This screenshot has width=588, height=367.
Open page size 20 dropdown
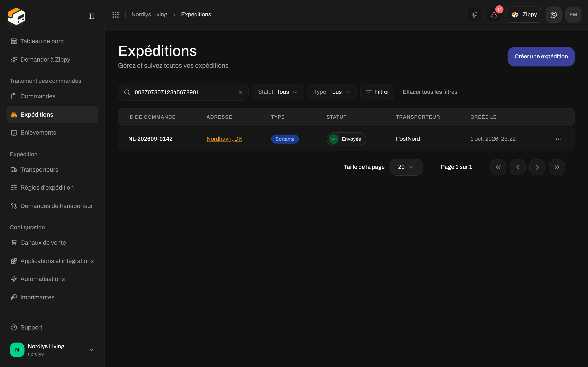(406, 167)
